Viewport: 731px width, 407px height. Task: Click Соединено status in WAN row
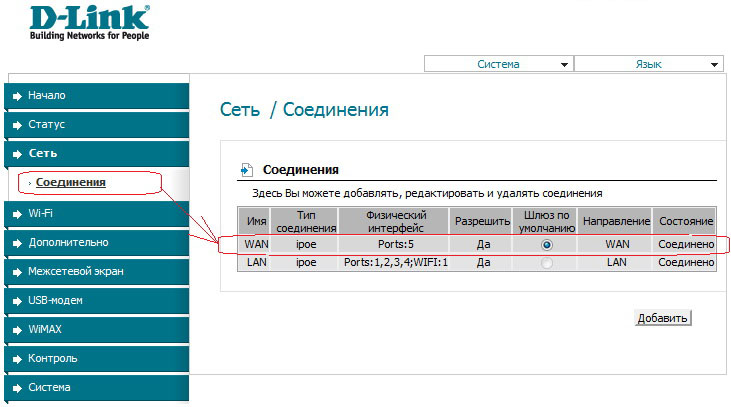(686, 244)
